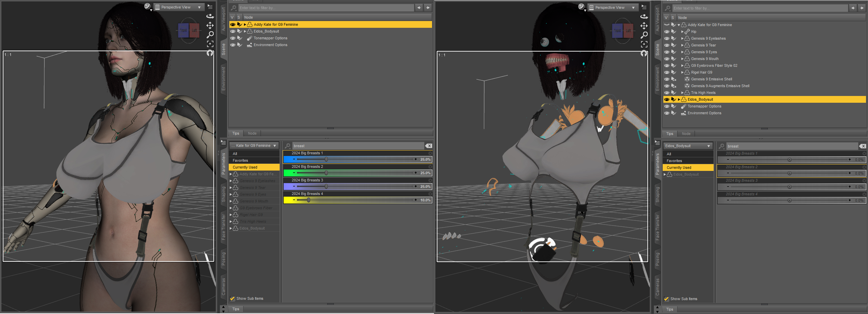Select orbit camera tool in left viewport
Viewport: 868px width, 314px height.
click(210, 16)
